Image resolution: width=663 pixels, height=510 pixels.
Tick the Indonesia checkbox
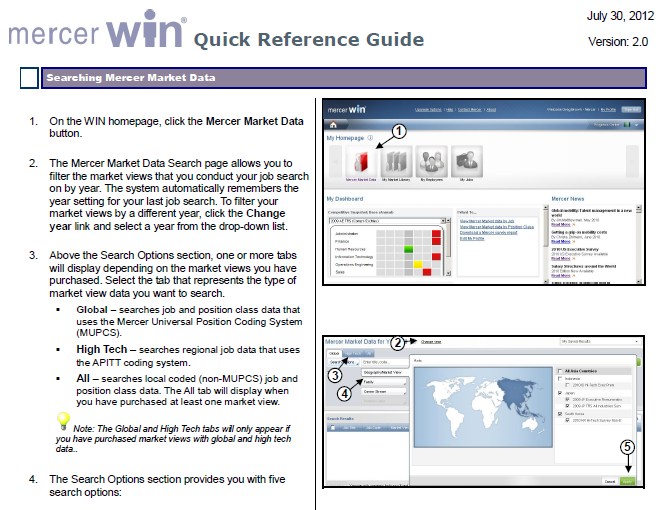pyautogui.click(x=560, y=378)
